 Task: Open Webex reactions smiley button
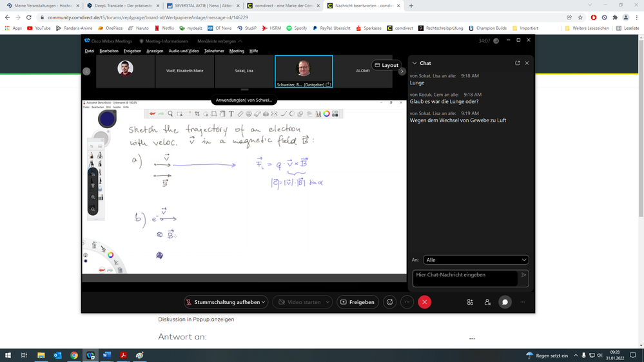(390, 302)
